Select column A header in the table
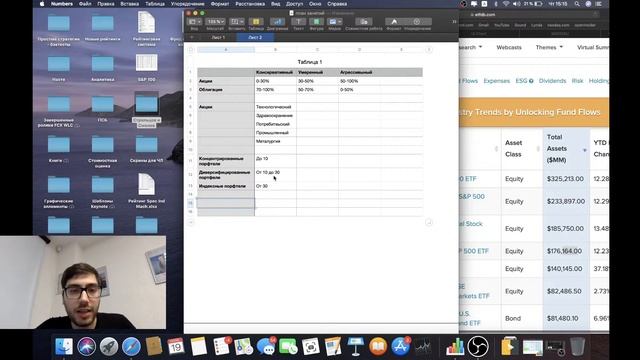Image resolution: width=640 pixels, height=360 pixels. tap(226, 50)
